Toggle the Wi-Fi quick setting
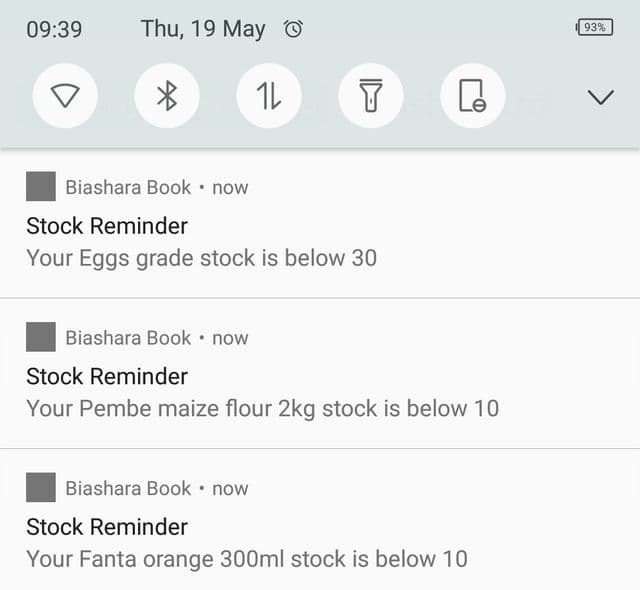 65,96
